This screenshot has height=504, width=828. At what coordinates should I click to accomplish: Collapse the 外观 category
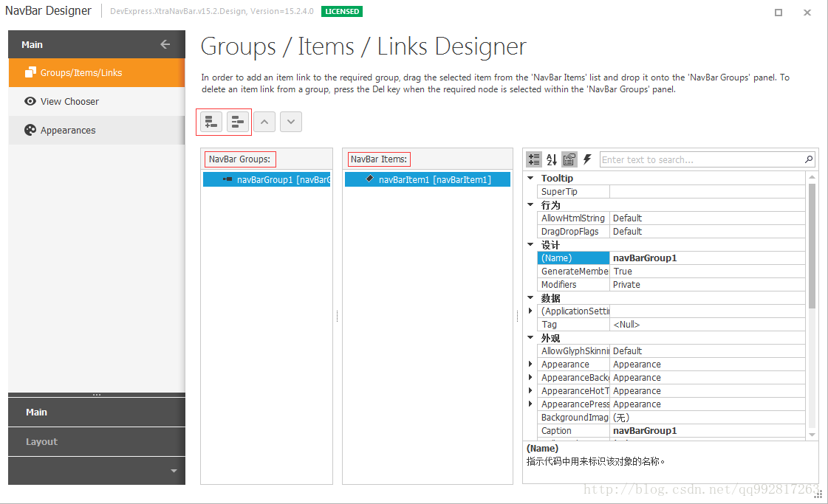(530, 337)
